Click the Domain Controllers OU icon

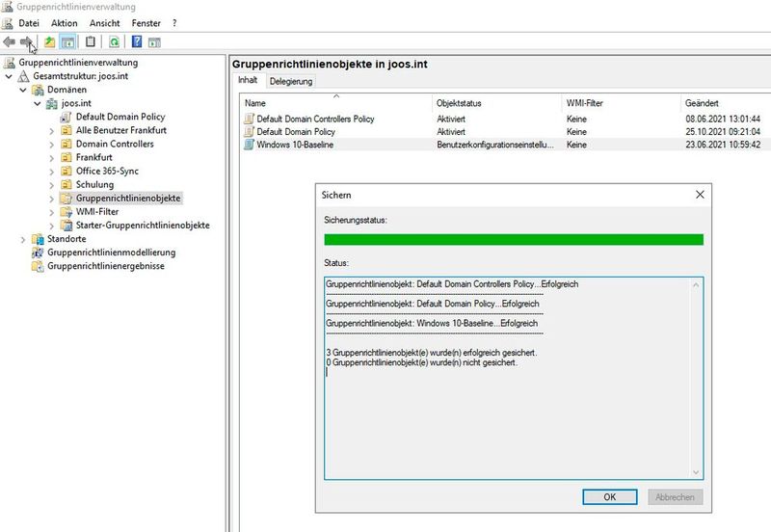[x=66, y=144]
